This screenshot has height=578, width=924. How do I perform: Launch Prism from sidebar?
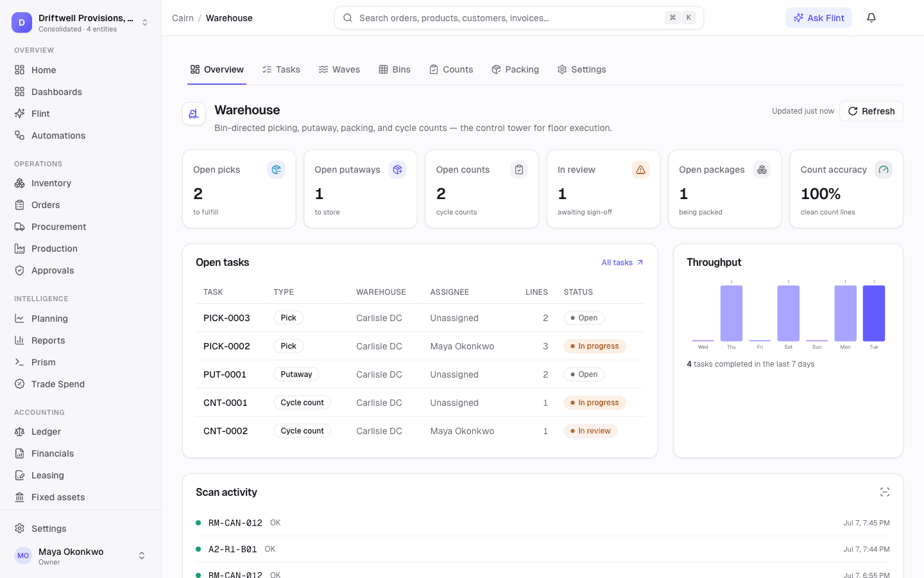(80, 362)
